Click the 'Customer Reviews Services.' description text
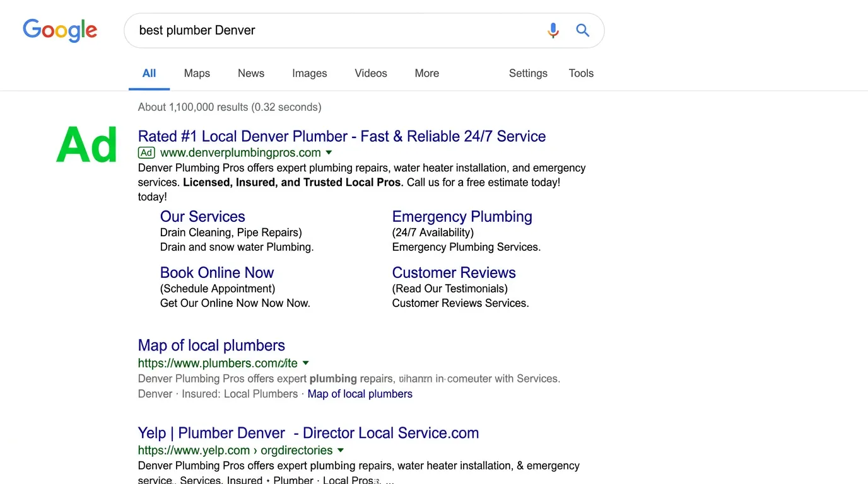 click(x=460, y=303)
